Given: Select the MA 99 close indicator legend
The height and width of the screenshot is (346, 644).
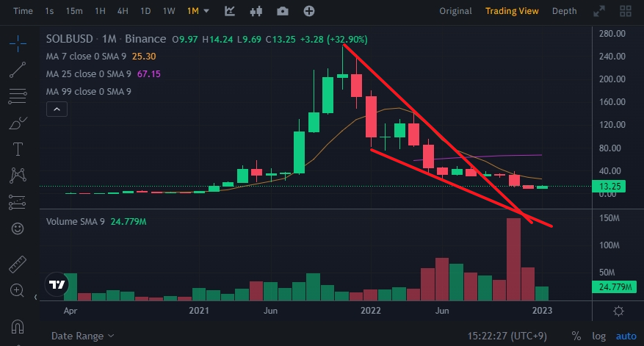Looking at the screenshot, I should (x=88, y=92).
